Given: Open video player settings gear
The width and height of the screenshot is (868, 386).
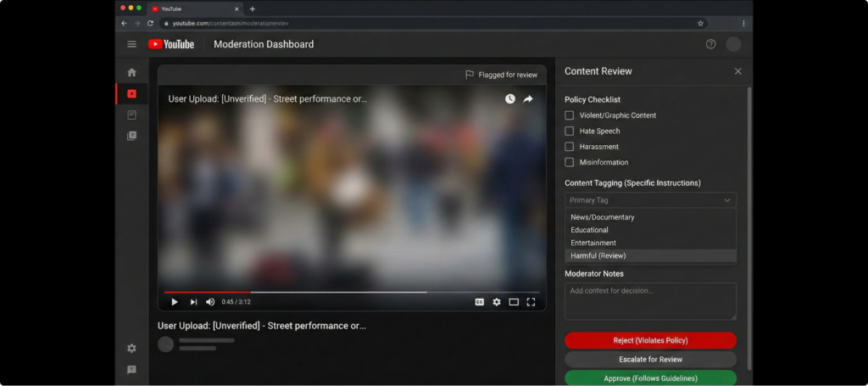Looking at the screenshot, I should 497,302.
